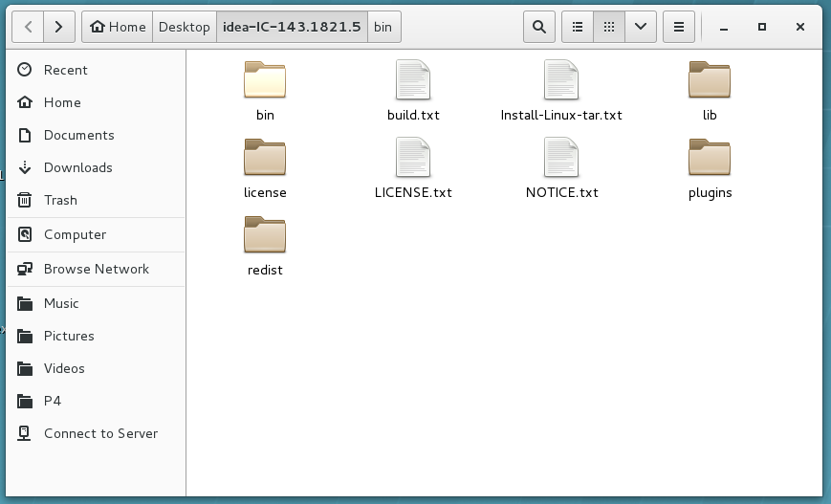Open the hamburger location menu
Image resolution: width=831 pixels, height=504 pixels.
pos(679,27)
